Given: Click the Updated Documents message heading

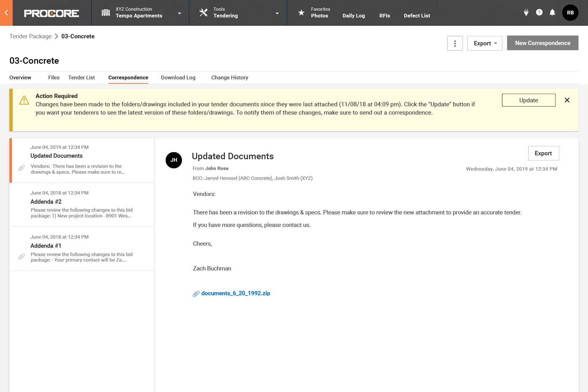Looking at the screenshot, I should click(232, 156).
